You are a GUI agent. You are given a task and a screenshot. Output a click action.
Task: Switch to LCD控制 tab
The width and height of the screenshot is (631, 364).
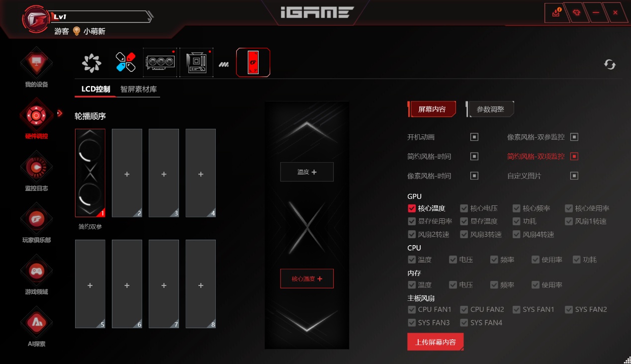click(x=95, y=90)
